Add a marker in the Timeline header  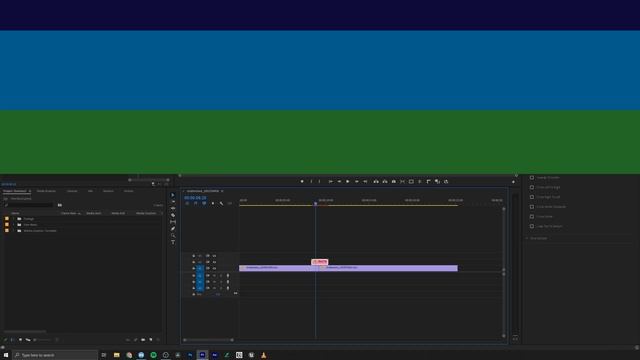pyautogui.click(x=213, y=203)
